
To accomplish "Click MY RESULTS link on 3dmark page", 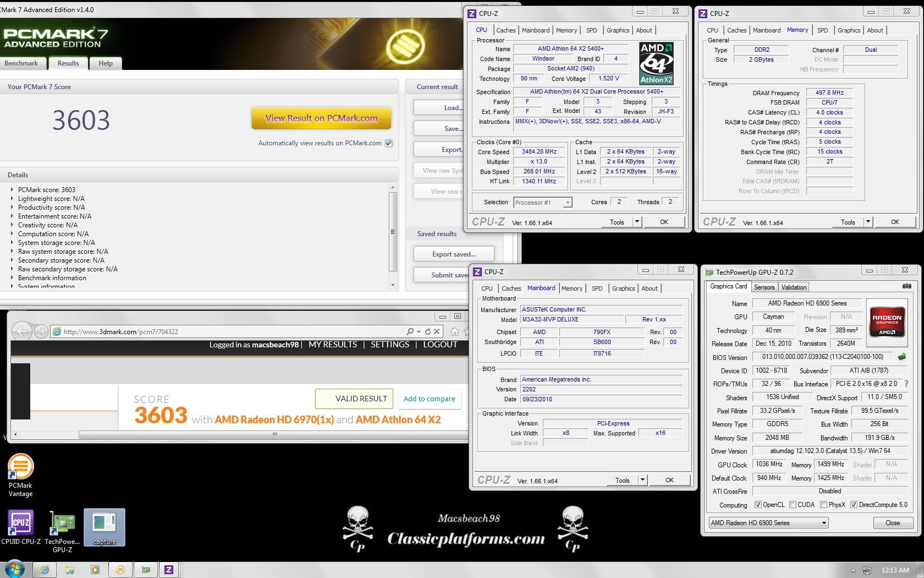I will [x=333, y=345].
